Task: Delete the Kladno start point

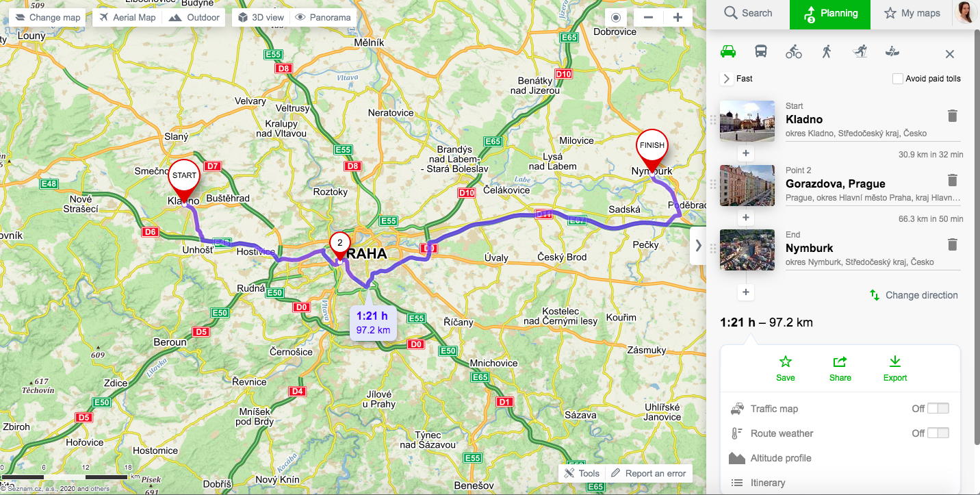Action: tap(952, 116)
